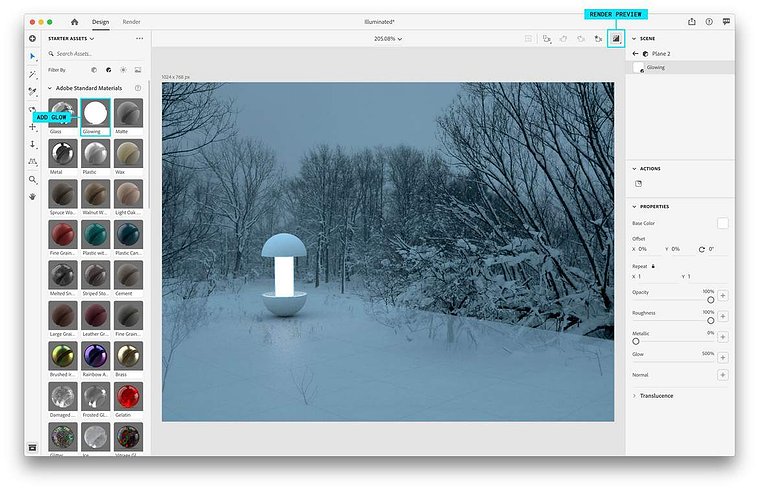Collapse the Properties panel
The image size is (759, 490).
pyautogui.click(x=634, y=206)
